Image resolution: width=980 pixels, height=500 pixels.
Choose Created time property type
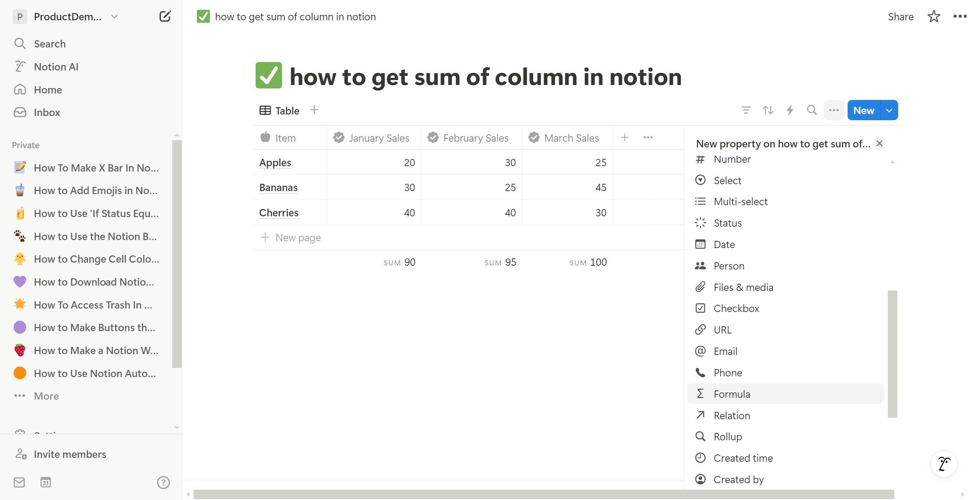pyautogui.click(x=785, y=458)
